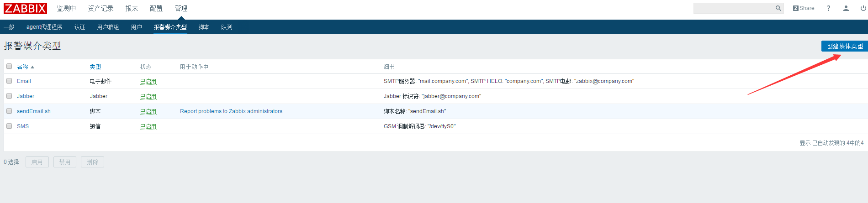Toggle the select-all checkbox in header
Image resolution: width=868 pixels, height=203 pixels.
tap(9, 66)
